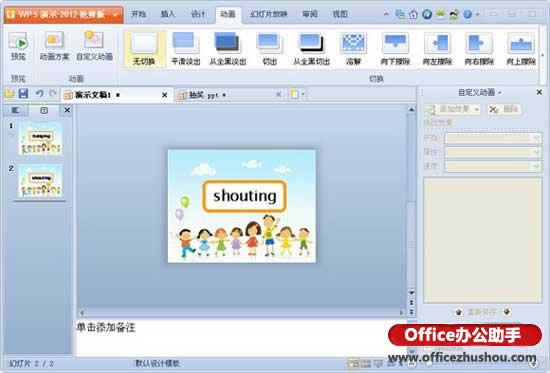Select slide 1 thumbnail

point(40,138)
